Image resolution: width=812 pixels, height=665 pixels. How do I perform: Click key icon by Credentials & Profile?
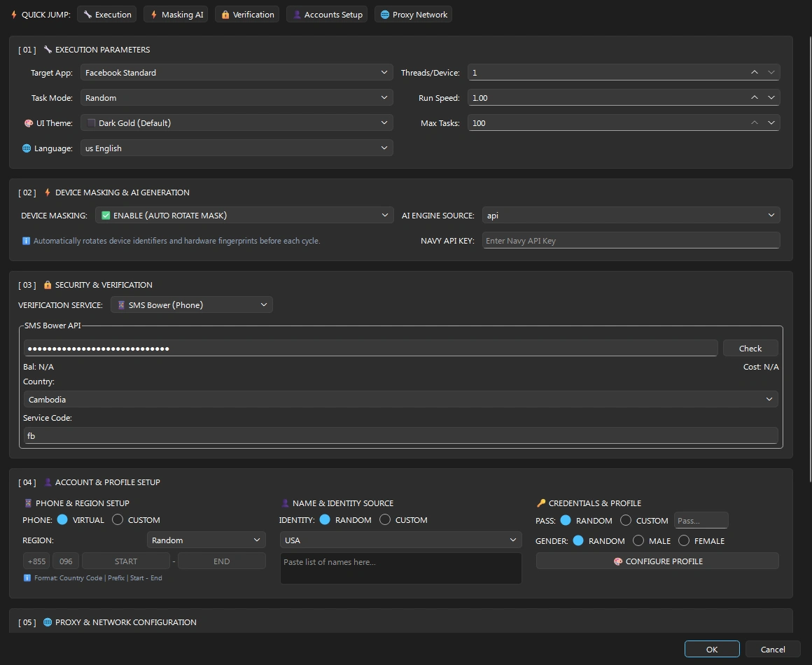click(x=541, y=503)
